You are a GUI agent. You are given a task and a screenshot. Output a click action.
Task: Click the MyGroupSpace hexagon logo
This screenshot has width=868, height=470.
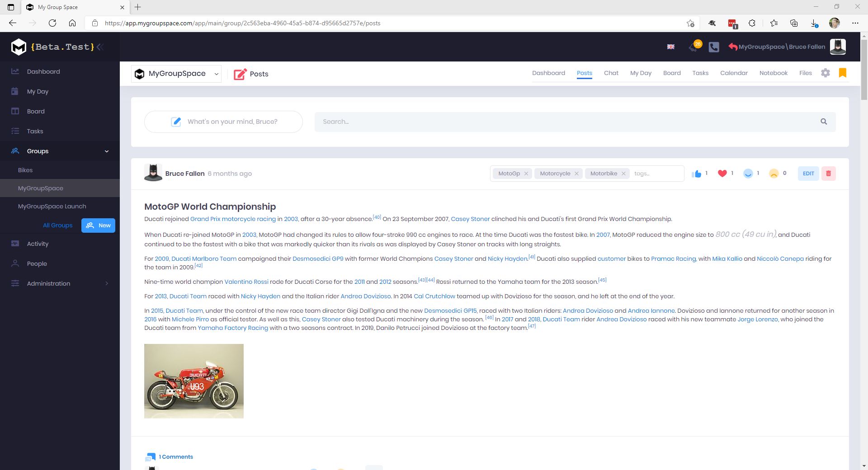[19, 47]
